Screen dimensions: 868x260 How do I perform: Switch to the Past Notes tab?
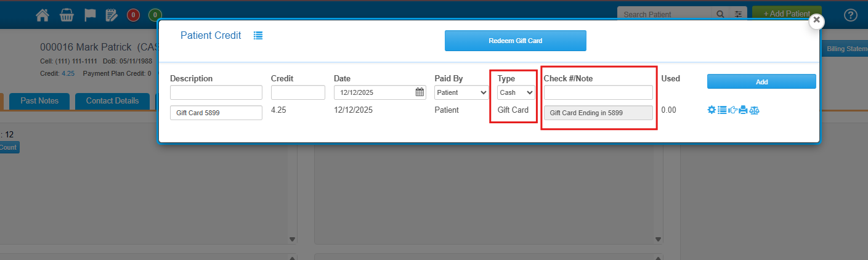(39, 100)
